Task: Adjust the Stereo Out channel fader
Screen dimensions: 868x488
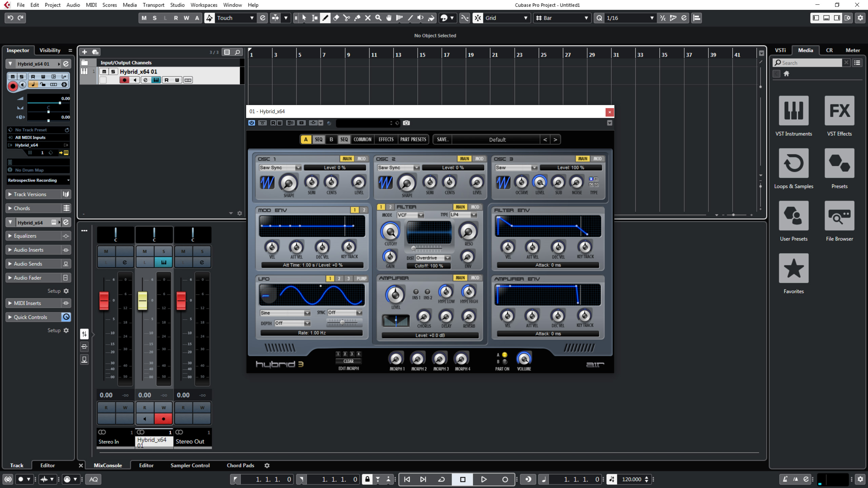Action: [x=181, y=301]
